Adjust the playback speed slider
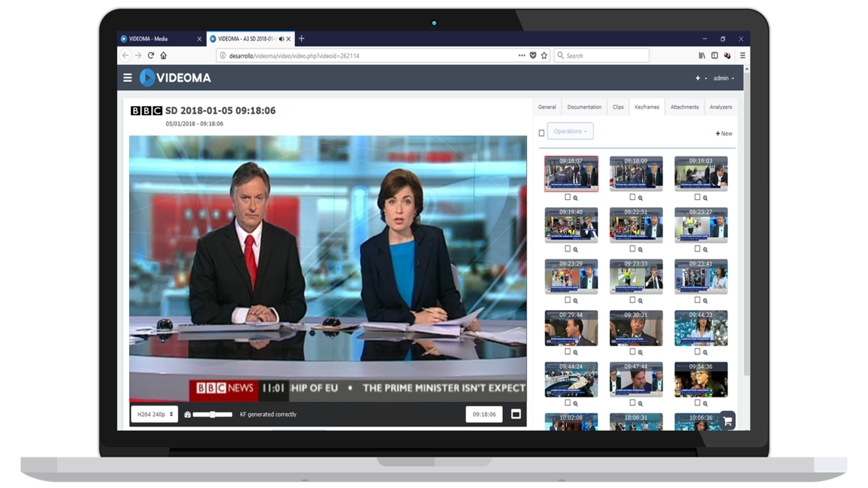Screen dimensions: 868x488 pyautogui.click(x=212, y=414)
